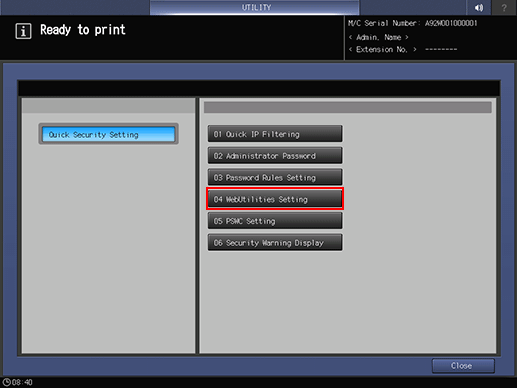517x388 pixels.
Task: Click the speaker volume icon
Action: 479,7
